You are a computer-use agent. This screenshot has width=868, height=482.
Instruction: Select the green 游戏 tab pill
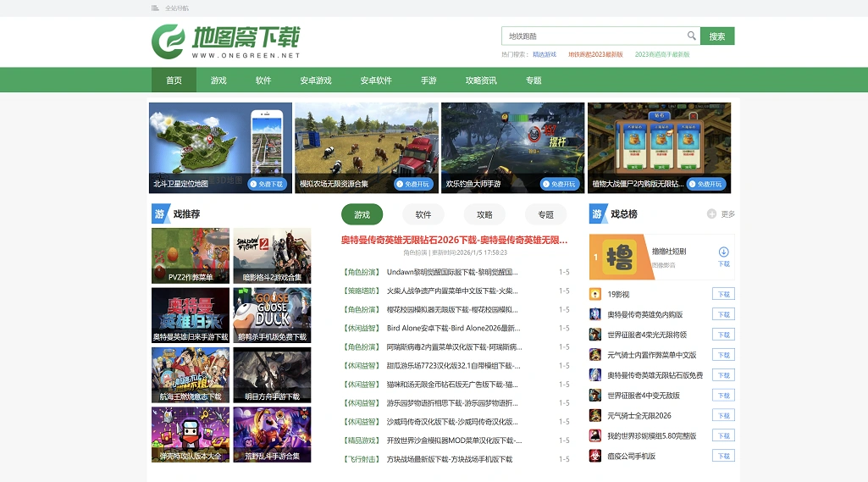click(x=362, y=214)
